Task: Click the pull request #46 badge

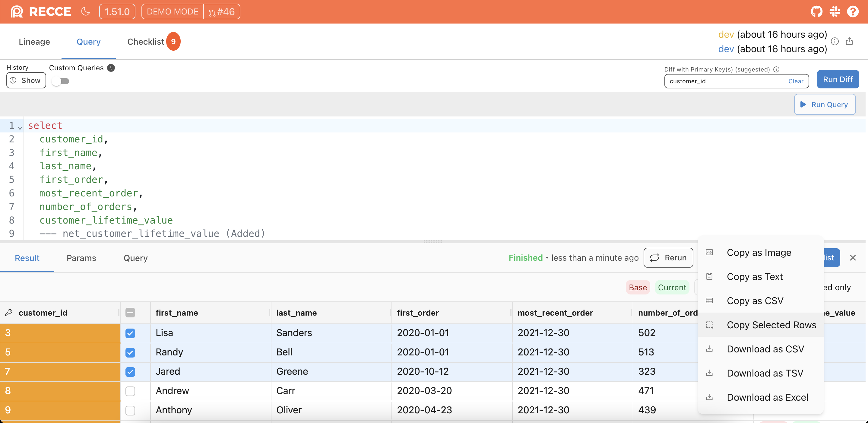Action: [222, 11]
